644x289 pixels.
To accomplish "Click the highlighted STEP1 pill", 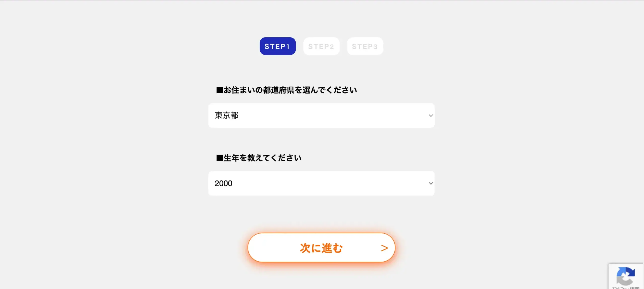I will [277, 46].
